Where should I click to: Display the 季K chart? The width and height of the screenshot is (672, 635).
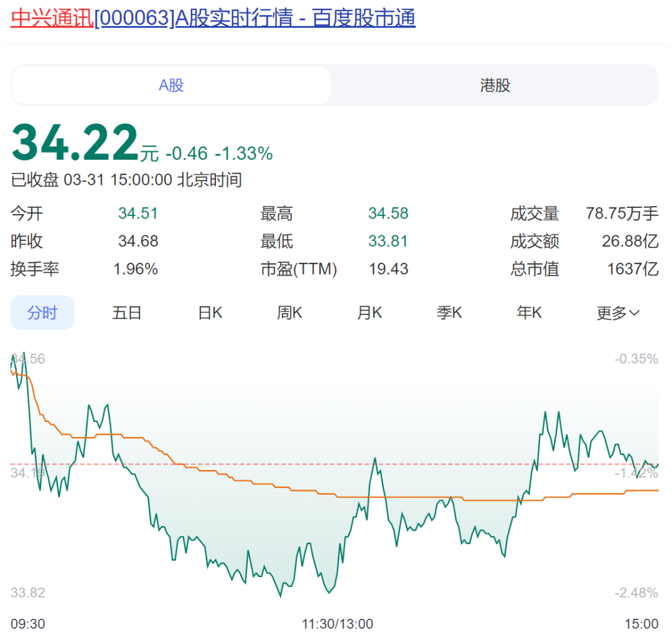click(449, 313)
